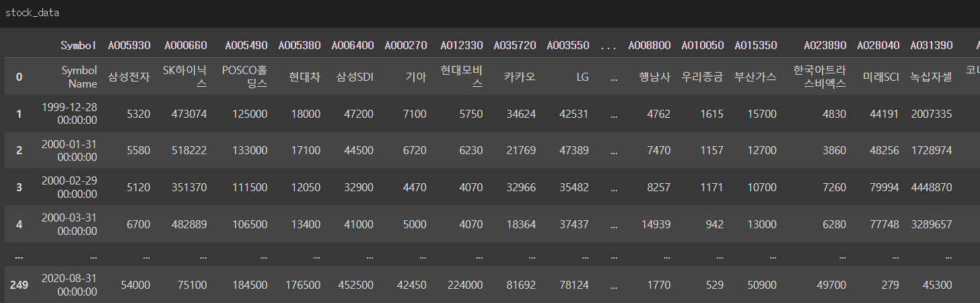Viewport: 980px width, 303px height.
Task: Click the 현대모비스 name cell
Action: click(x=462, y=77)
